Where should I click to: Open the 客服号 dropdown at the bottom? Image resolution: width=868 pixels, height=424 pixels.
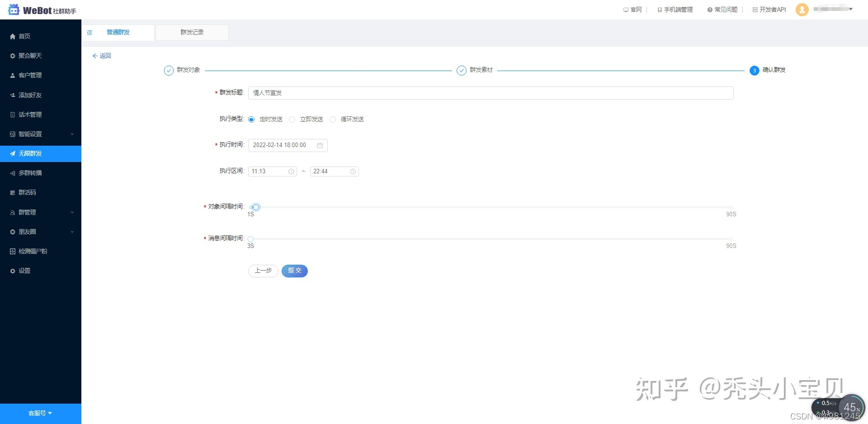pyautogui.click(x=41, y=413)
